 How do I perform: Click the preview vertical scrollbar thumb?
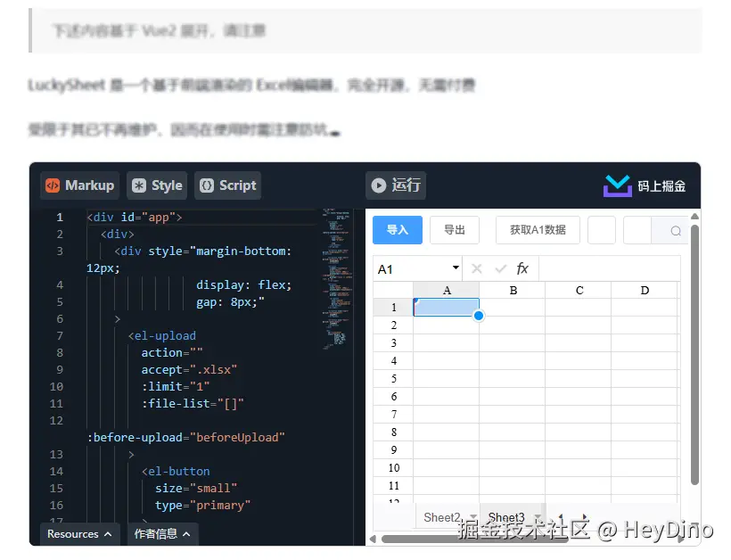point(694,355)
